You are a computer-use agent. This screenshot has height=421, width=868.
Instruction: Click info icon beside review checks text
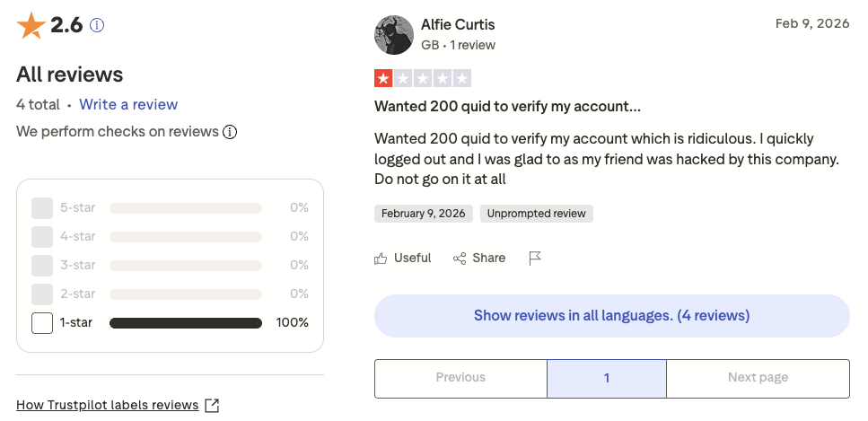click(x=230, y=133)
